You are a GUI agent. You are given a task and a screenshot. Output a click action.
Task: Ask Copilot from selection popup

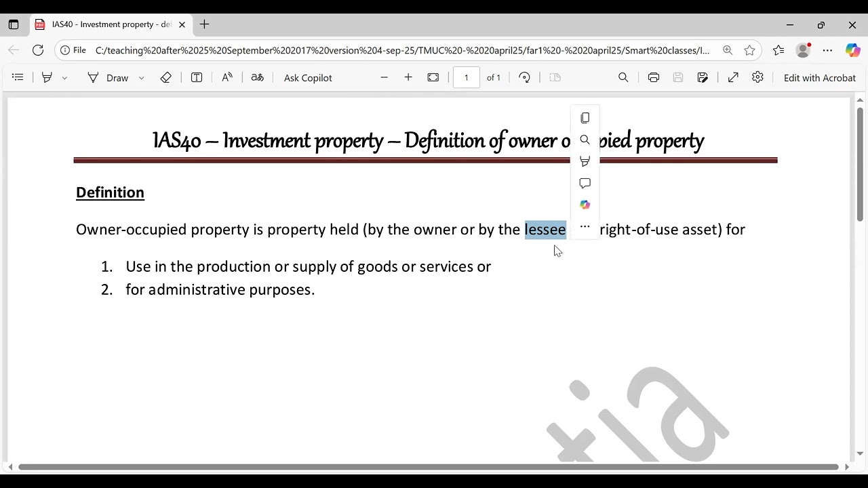coord(585,205)
